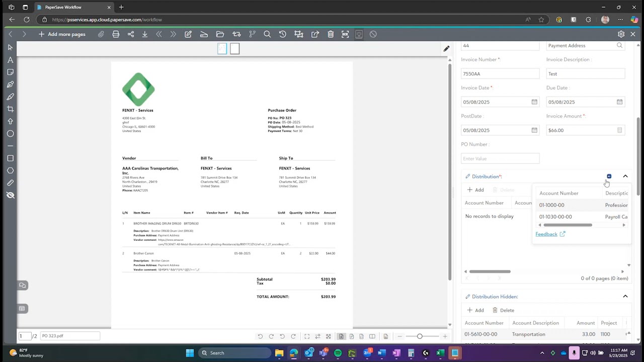Screen dimensions: 644x362
Task: Click the taskbar Search box
Action: point(234,353)
